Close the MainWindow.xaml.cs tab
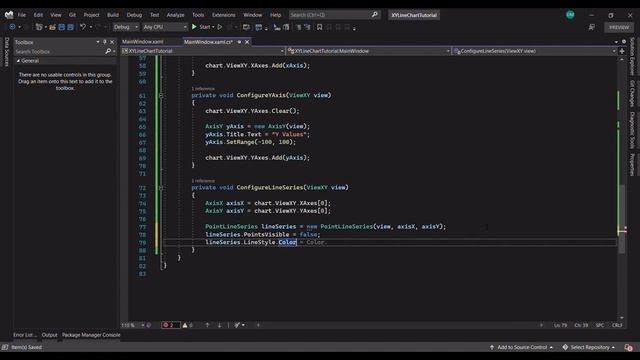 point(247,42)
